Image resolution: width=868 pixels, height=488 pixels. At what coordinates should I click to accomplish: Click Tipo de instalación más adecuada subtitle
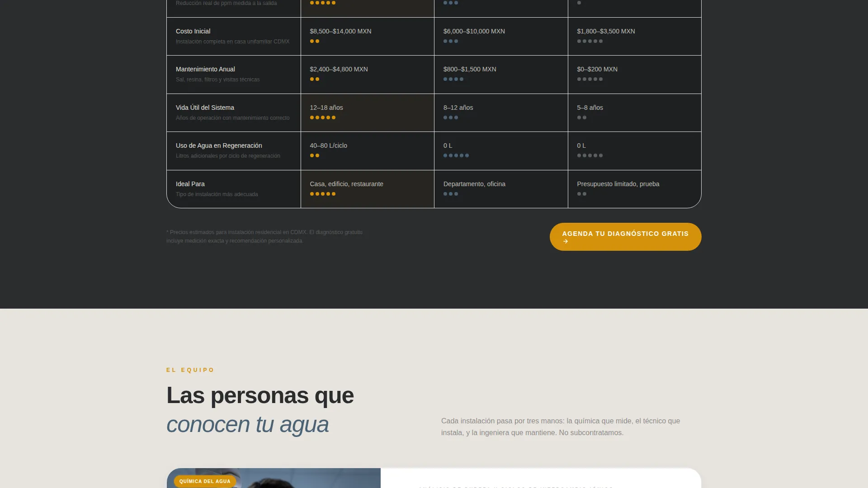click(217, 194)
